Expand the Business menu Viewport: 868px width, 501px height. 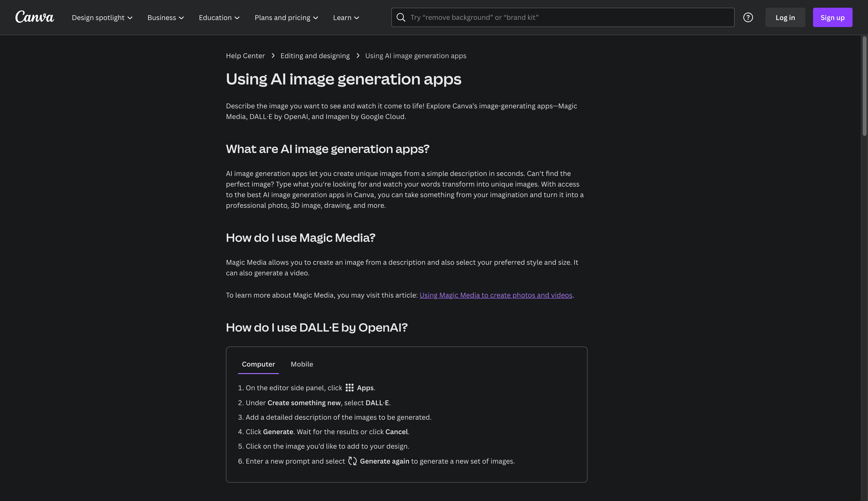click(166, 18)
